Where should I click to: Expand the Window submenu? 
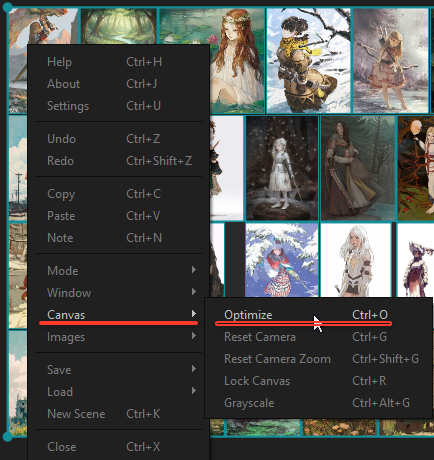[x=119, y=293]
